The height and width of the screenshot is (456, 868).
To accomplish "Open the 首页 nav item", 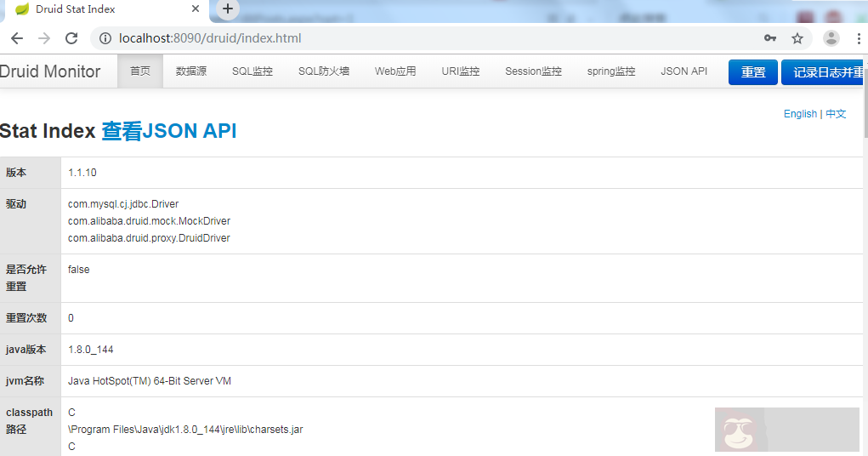I will click(x=140, y=71).
